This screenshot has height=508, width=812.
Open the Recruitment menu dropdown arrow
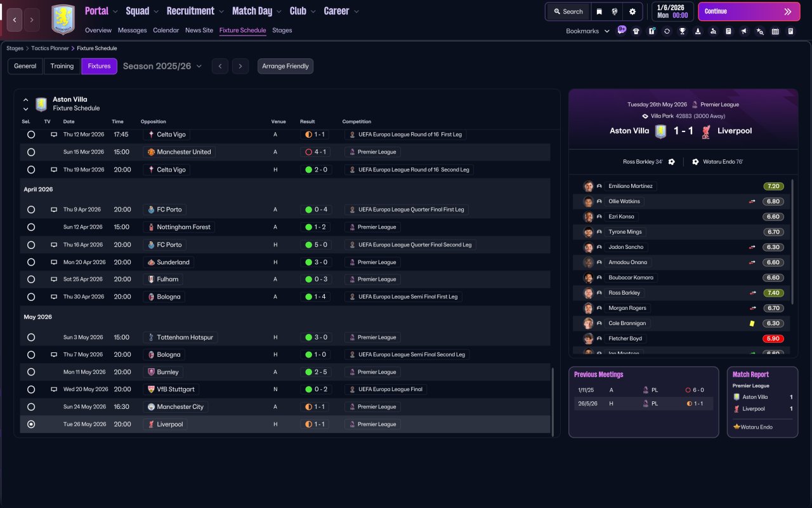point(221,11)
